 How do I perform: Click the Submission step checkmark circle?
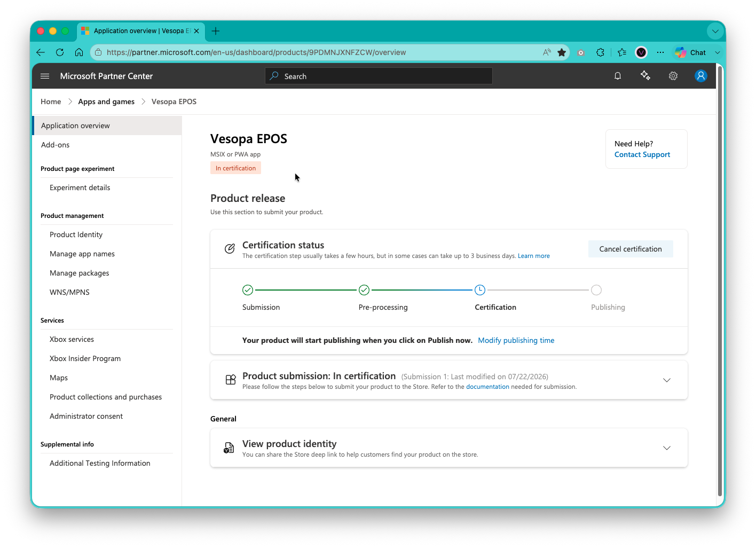(248, 290)
